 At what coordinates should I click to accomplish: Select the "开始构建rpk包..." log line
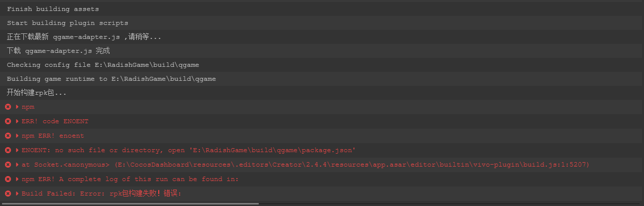(36, 93)
